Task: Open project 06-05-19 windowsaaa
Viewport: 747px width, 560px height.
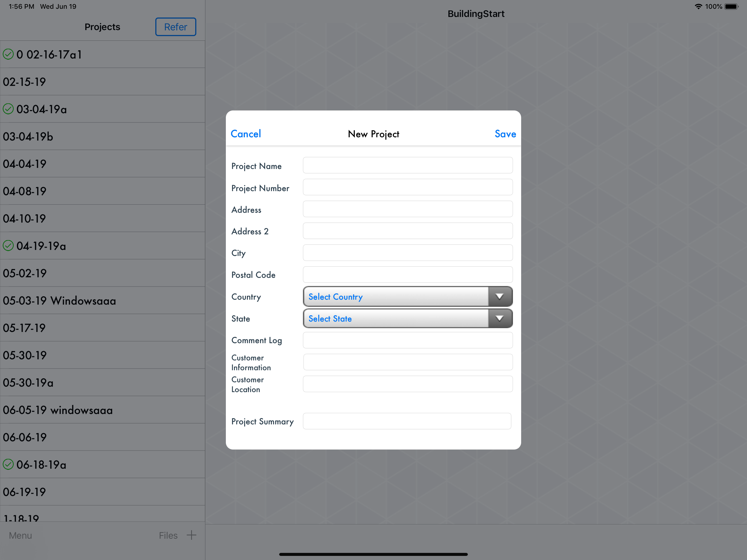Action: coord(102,410)
